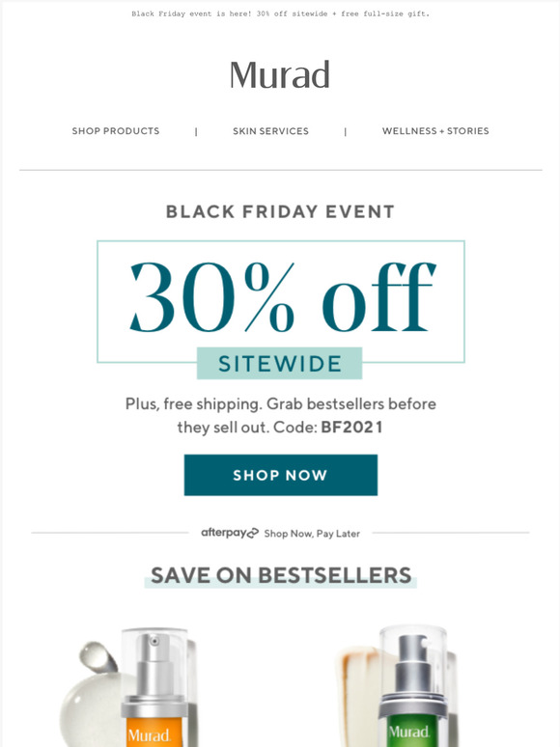Click the Shop Now button

click(281, 475)
